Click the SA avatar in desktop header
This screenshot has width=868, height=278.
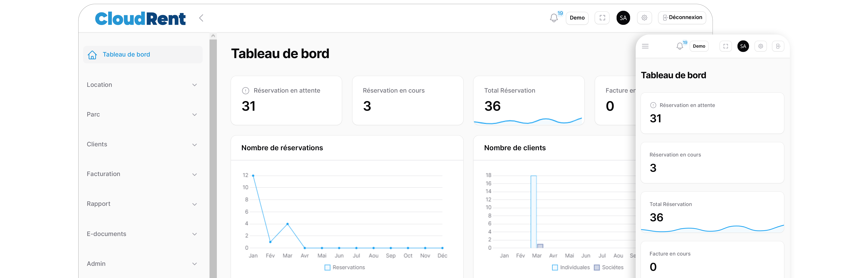pyautogui.click(x=623, y=18)
